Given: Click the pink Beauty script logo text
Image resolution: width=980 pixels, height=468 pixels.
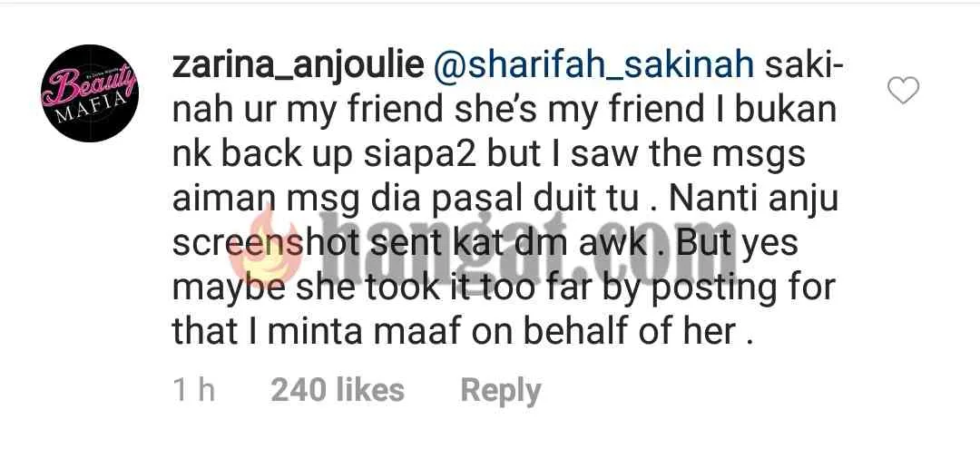Looking at the screenshot, I should coord(88,83).
